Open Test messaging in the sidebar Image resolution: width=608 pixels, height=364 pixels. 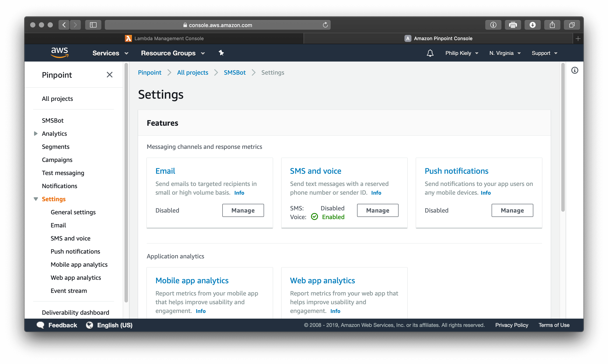tap(63, 173)
